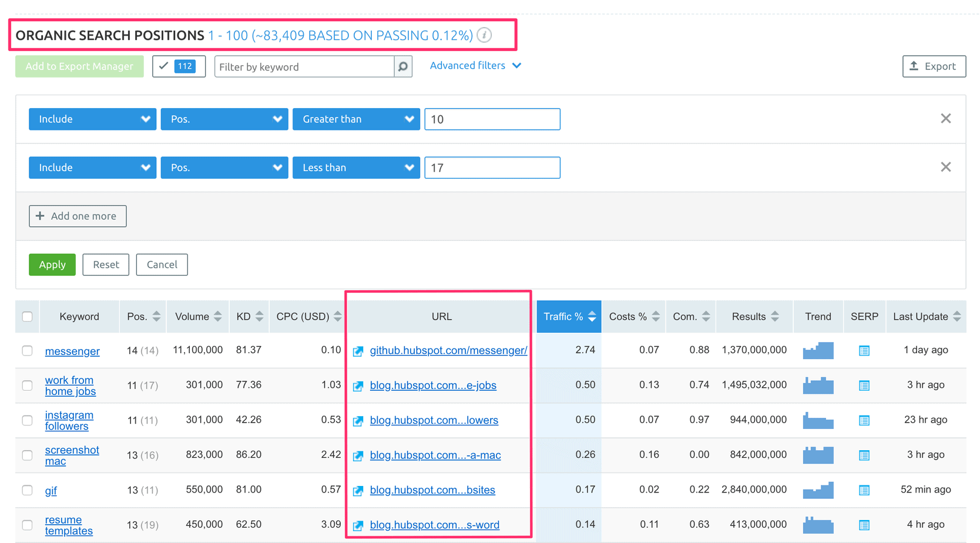Toggle the 112 selected items checkmark button
Image resolution: width=980 pixels, height=543 pixels.
(x=179, y=66)
